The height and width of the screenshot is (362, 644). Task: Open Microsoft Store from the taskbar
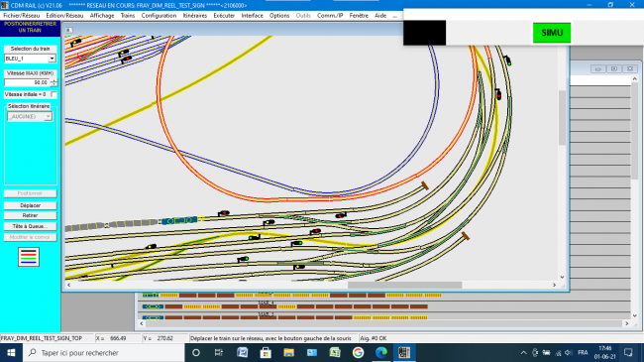click(x=266, y=352)
